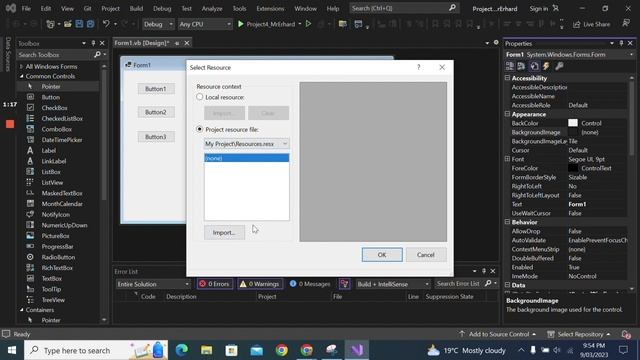Choose the ProgressBar toolbox control
The width and height of the screenshot is (640, 360).
click(58, 247)
